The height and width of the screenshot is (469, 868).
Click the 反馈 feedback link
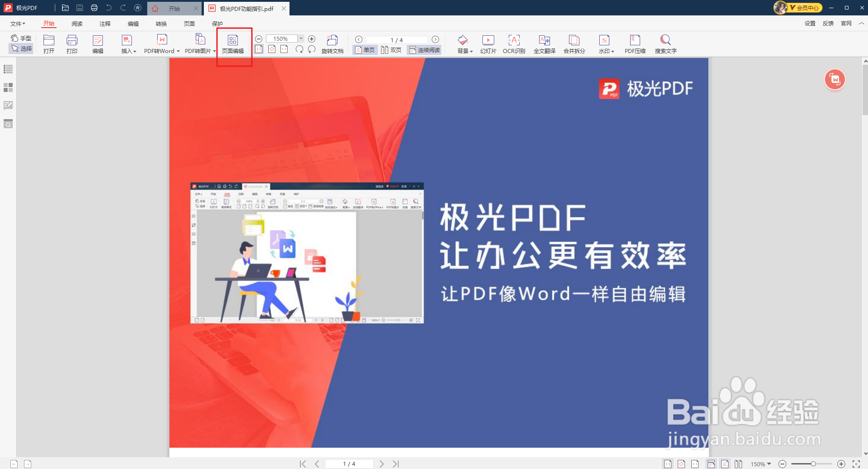[x=828, y=24]
